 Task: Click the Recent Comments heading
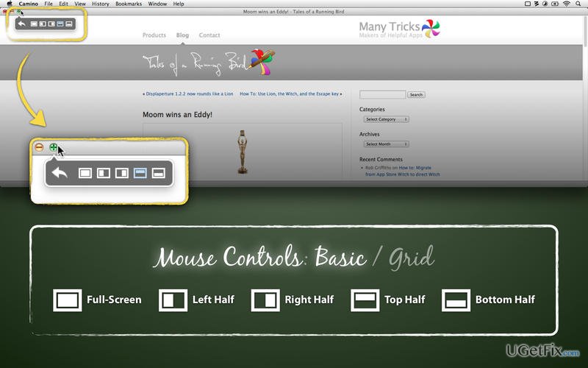381,159
